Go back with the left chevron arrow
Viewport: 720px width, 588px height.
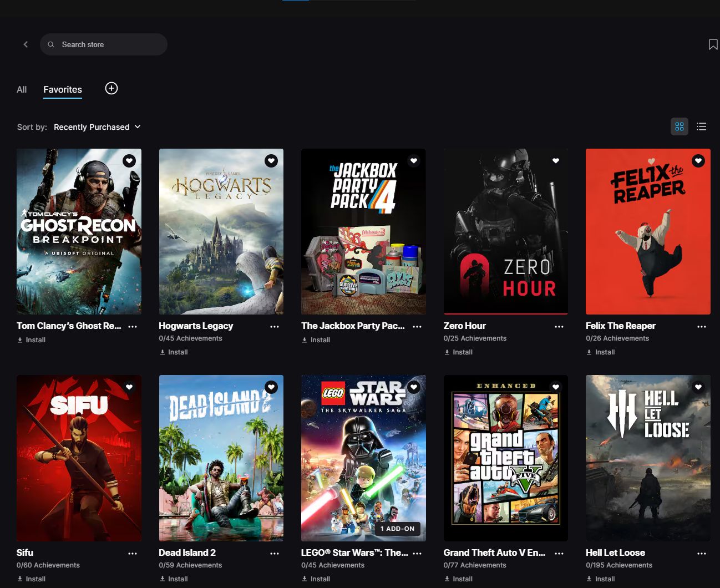pos(26,44)
